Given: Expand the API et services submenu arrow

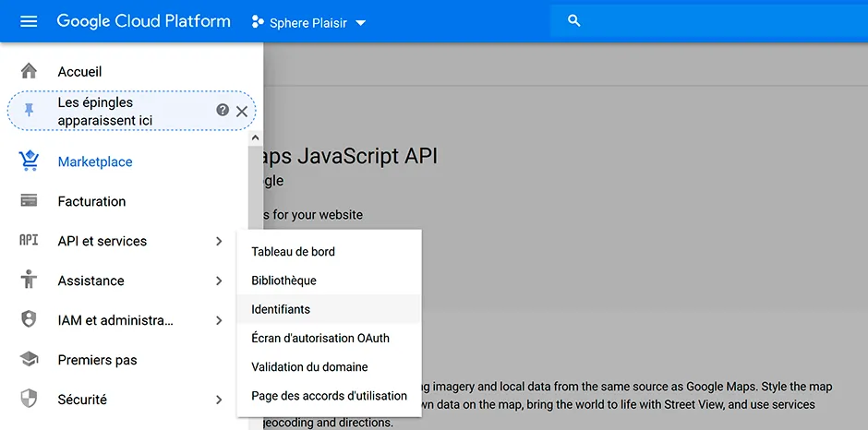Looking at the screenshot, I should [x=219, y=241].
